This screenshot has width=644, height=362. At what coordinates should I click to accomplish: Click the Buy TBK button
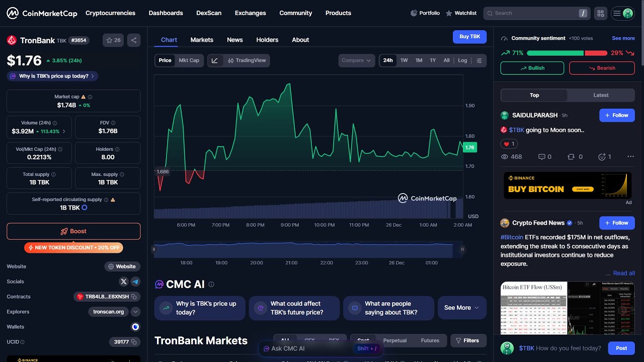[469, 37]
